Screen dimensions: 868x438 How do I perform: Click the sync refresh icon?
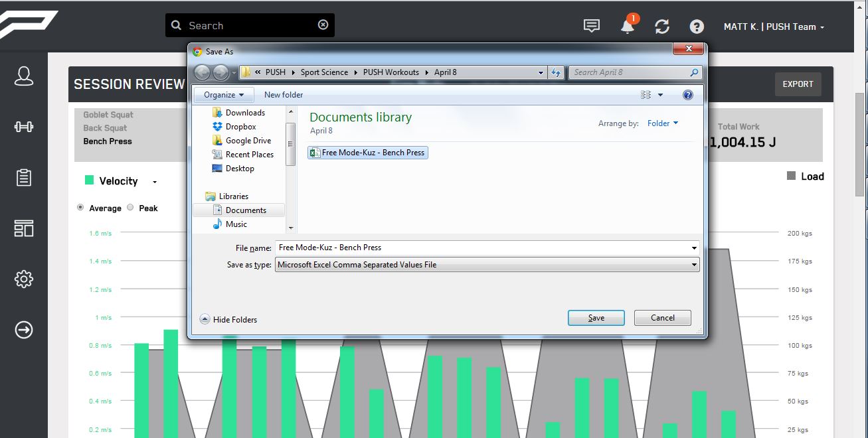coord(662,27)
